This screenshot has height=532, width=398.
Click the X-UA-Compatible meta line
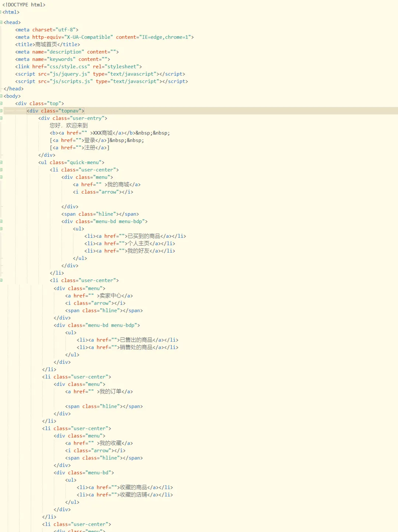tap(104, 37)
